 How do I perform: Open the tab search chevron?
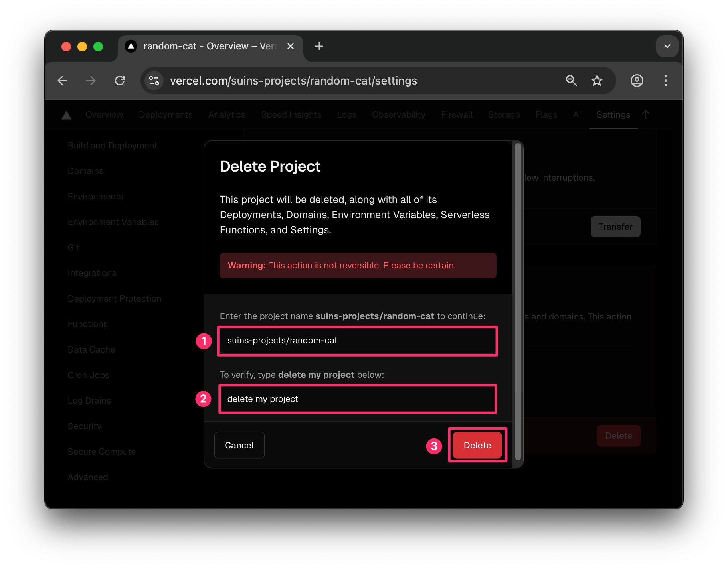667,46
